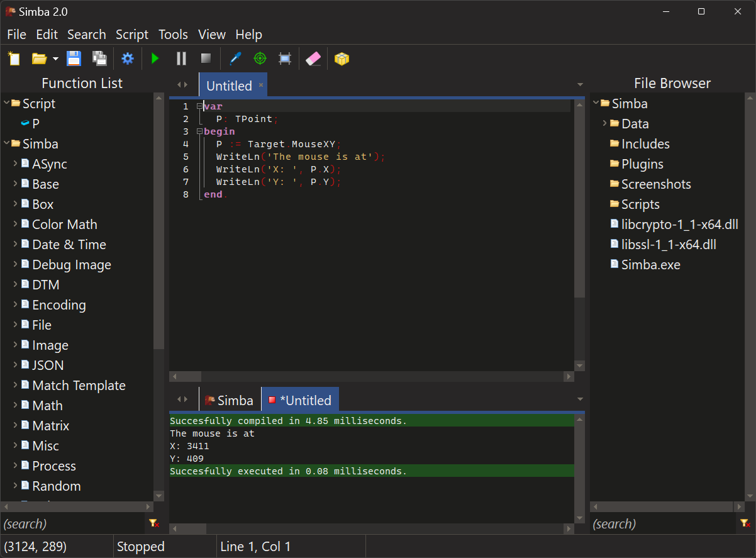756x558 pixels.
Task: Save the script with the floppy icon
Action: coord(74,59)
